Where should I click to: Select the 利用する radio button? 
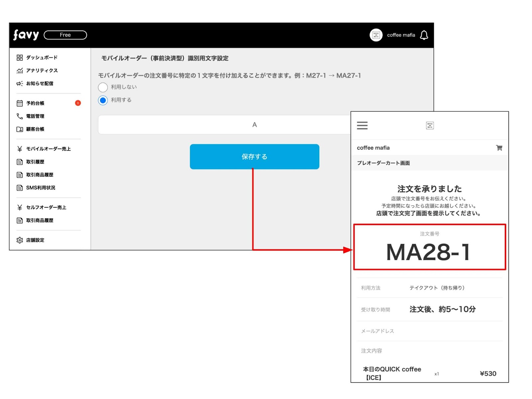(x=103, y=100)
